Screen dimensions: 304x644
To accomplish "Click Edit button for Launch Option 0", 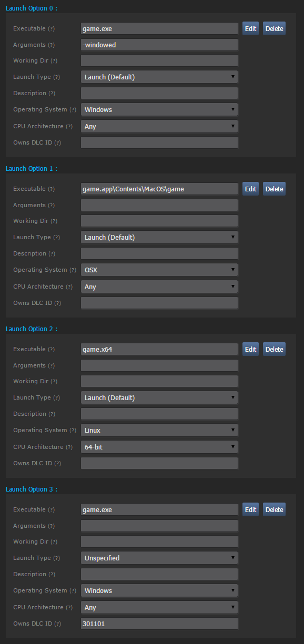I will pos(251,28).
